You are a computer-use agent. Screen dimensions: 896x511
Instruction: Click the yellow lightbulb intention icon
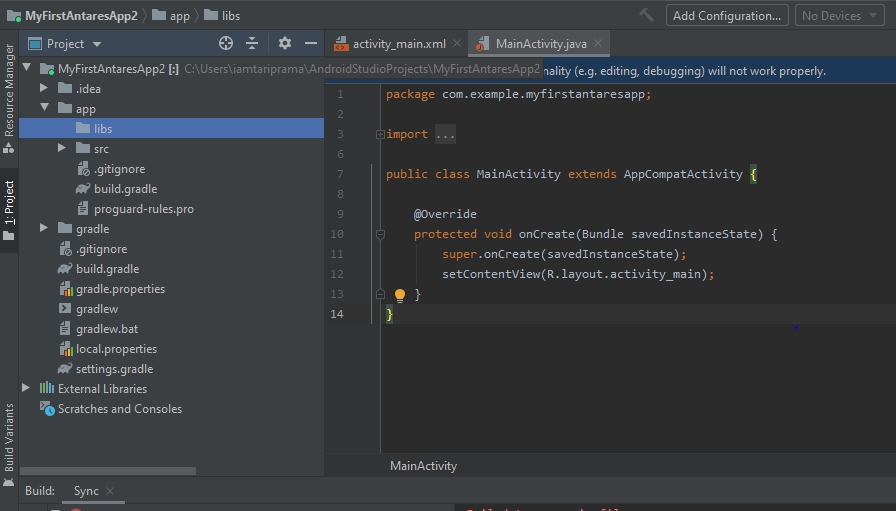click(x=400, y=295)
